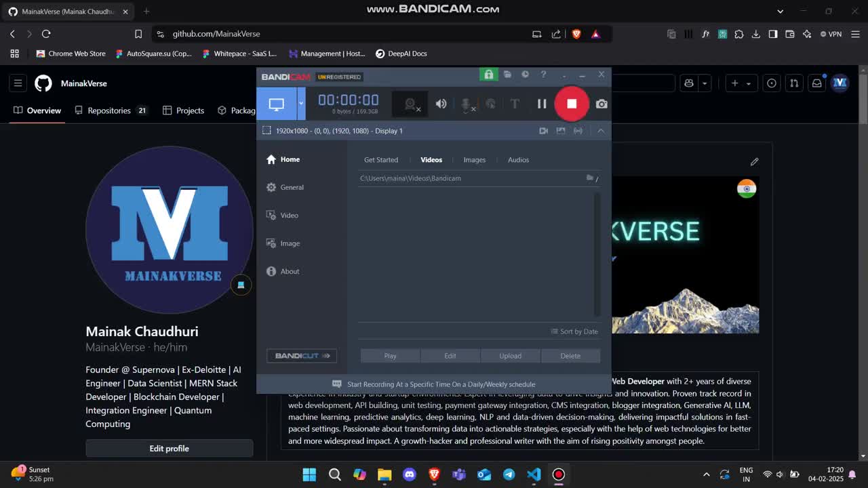Click the video camera icon in Bandicam status bar

[543, 131]
